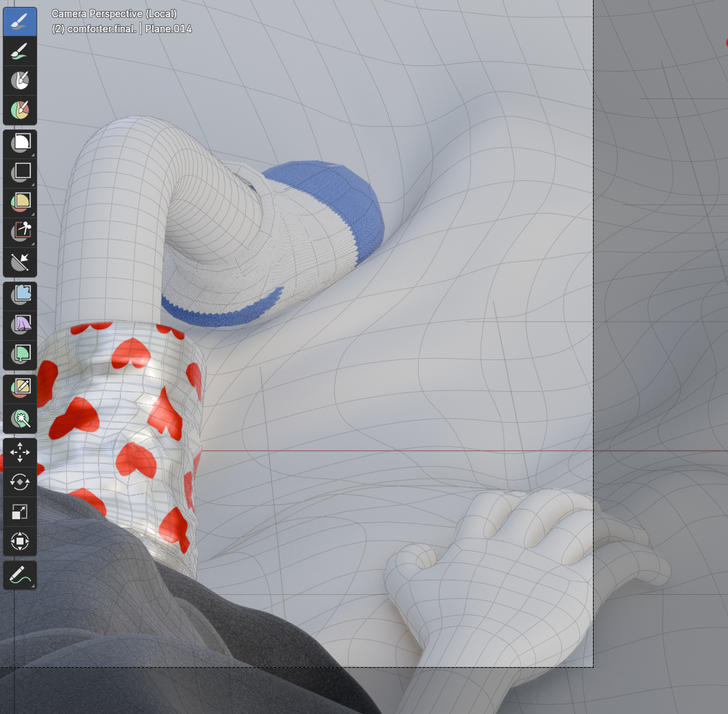Choose the Transform tool
The height and width of the screenshot is (714, 728).
point(20,541)
